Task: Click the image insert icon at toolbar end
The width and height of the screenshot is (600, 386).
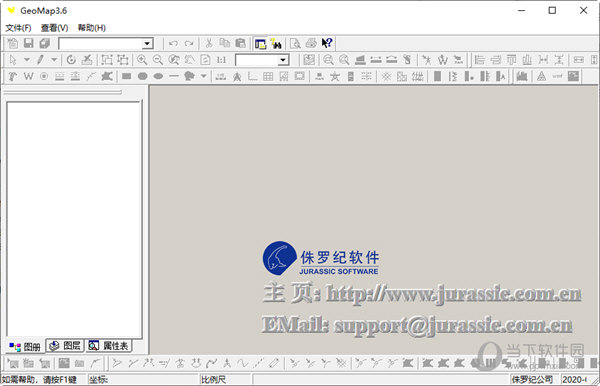Action: (x=573, y=77)
